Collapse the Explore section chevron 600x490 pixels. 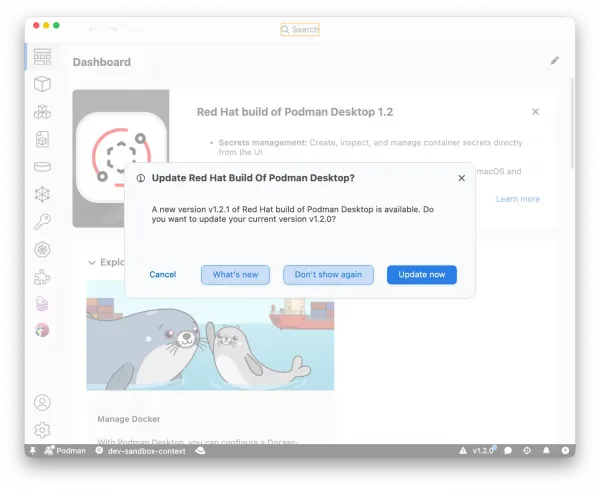91,262
